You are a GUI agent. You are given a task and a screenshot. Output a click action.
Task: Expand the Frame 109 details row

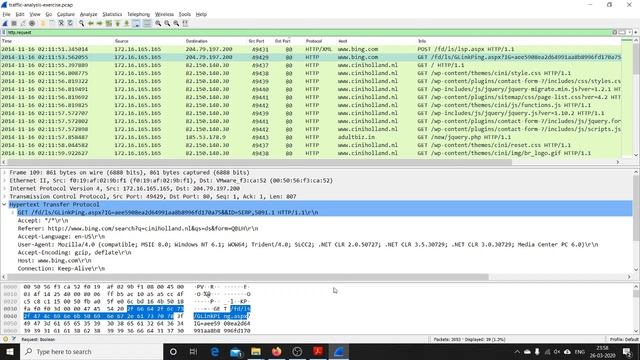4,173
